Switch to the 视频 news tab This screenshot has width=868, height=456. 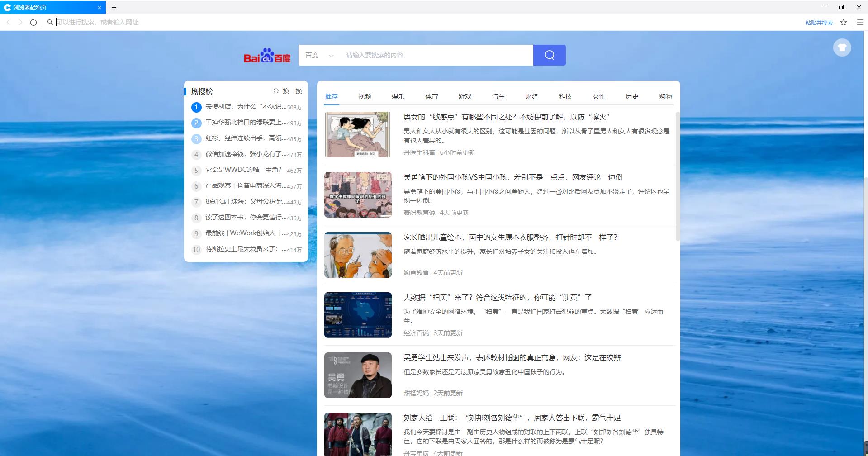365,96
